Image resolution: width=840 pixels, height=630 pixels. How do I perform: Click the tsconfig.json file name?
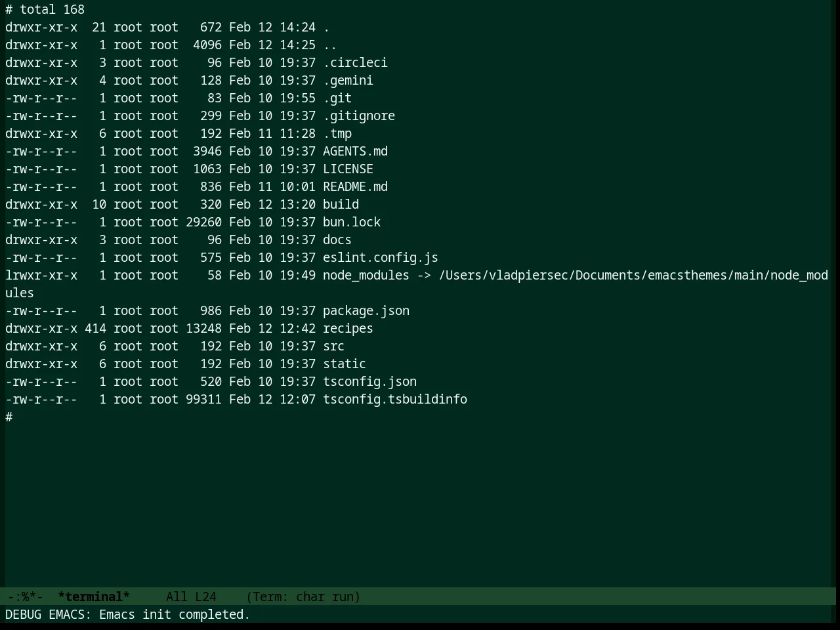pyautogui.click(x=369, y=381)
